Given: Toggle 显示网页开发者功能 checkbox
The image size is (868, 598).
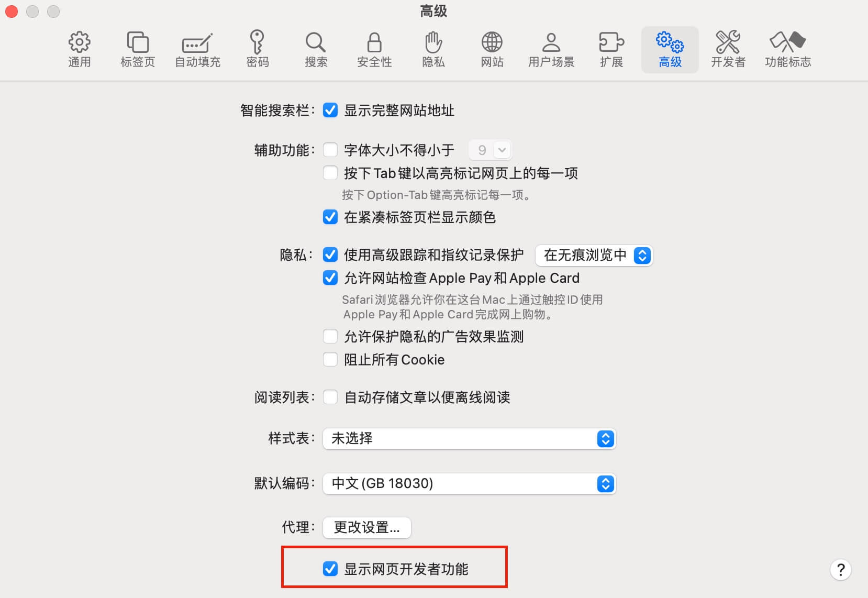Looking at the screenshot, I should point(330,569).
